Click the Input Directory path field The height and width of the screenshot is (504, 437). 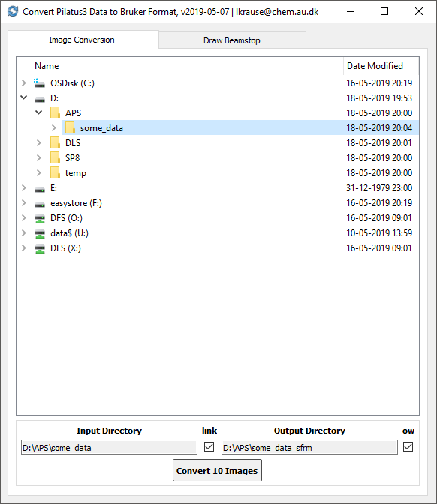point(109,448)
